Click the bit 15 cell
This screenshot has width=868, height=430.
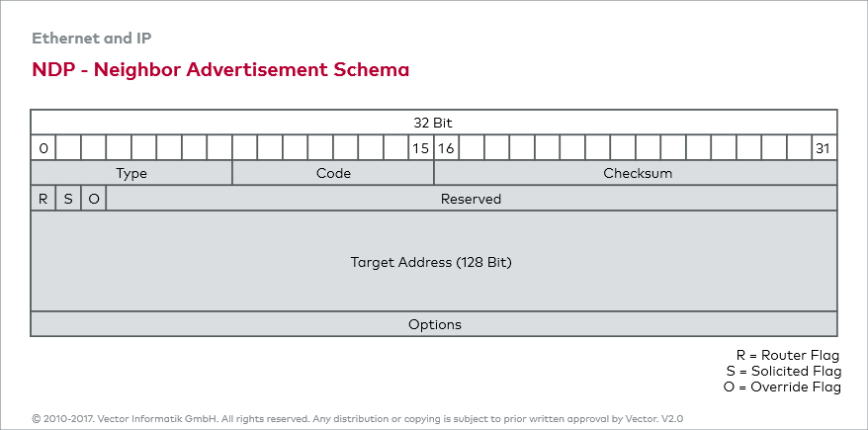click(421, 148)
